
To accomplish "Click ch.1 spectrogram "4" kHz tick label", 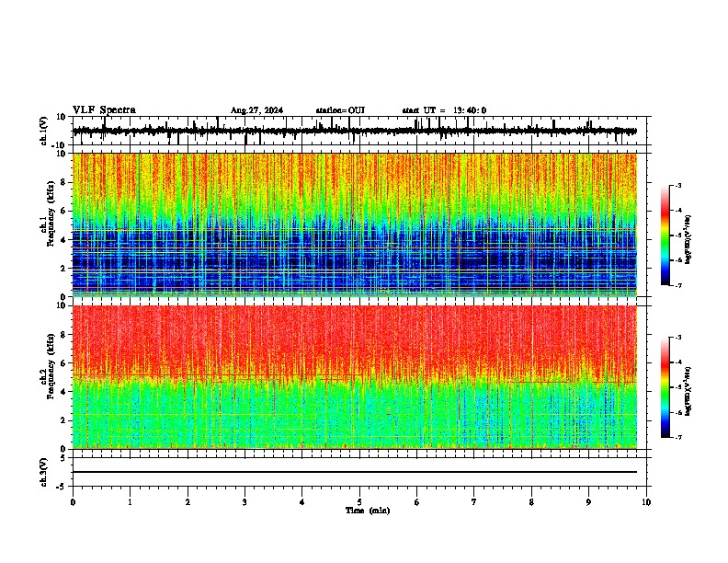I will coord(63,240).
